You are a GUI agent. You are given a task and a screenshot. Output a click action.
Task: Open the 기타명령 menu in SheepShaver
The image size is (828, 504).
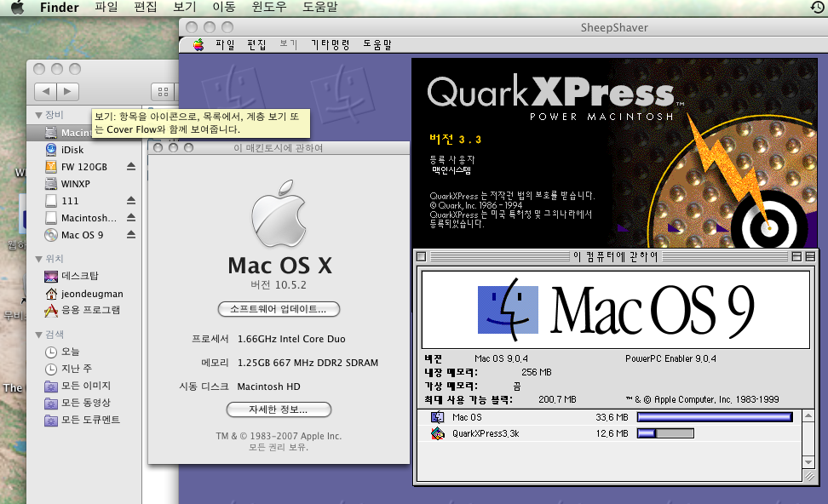point(330,44)
